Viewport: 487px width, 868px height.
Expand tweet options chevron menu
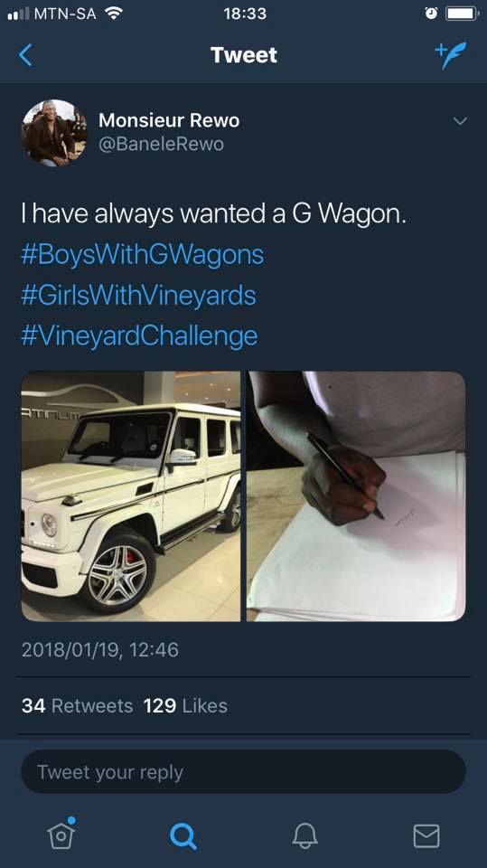pyautogui.click(x=460, y=120)
